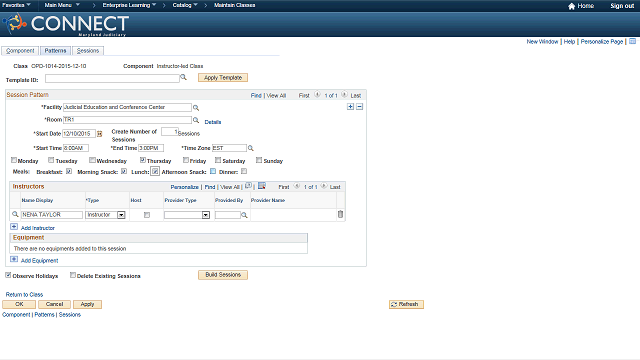Open Start Date calendar picker
This screenshot has height=360, width=640.
click(x=99, y=134)
